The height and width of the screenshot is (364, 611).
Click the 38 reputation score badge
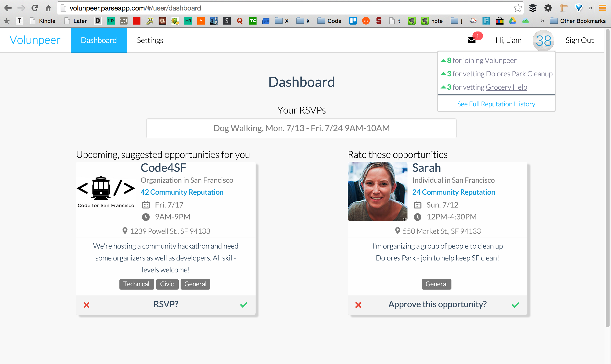point(543,41)
